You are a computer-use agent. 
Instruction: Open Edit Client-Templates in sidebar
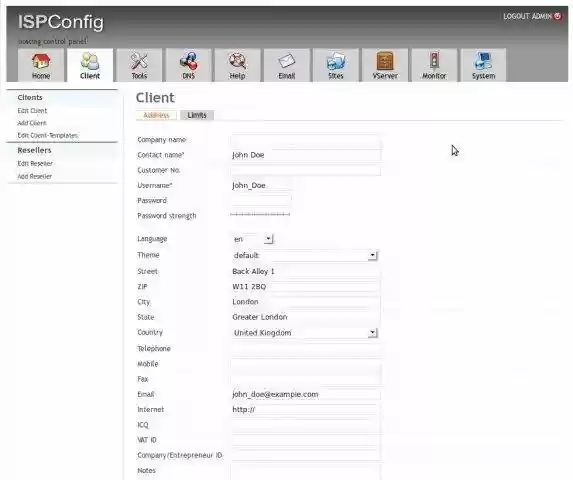[48, 136]
